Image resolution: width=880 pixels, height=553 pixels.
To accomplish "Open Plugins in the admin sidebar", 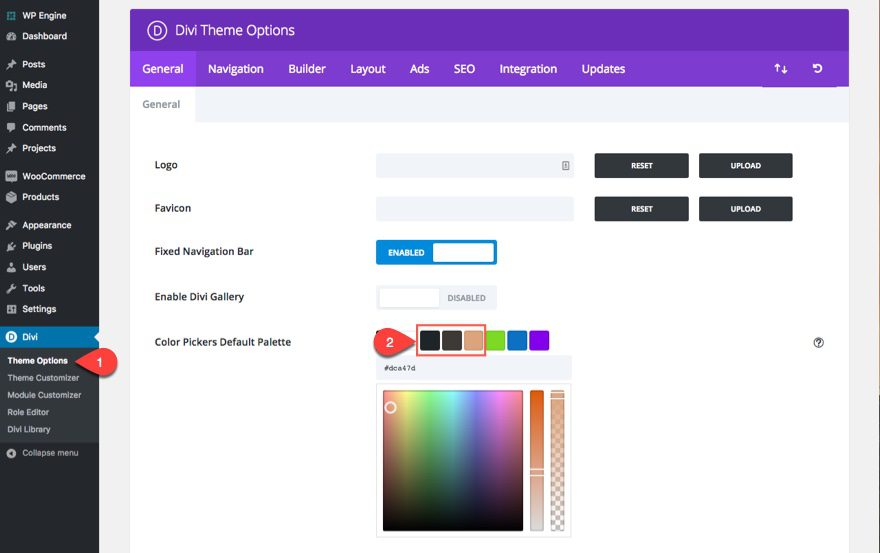I will 37,246.
